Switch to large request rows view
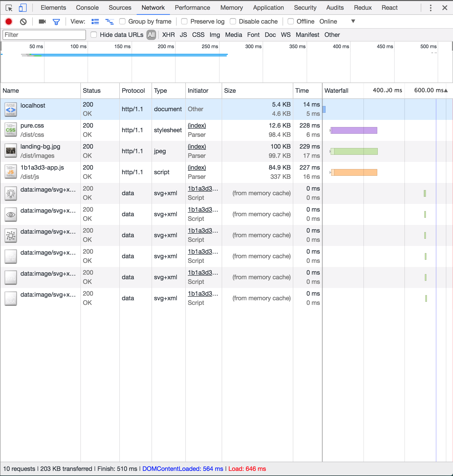 tap(95, 22)
